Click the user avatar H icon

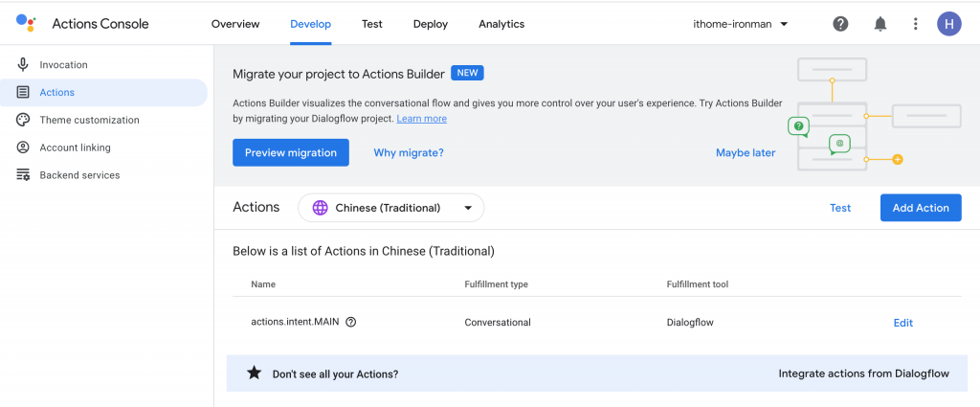[948, 24]
